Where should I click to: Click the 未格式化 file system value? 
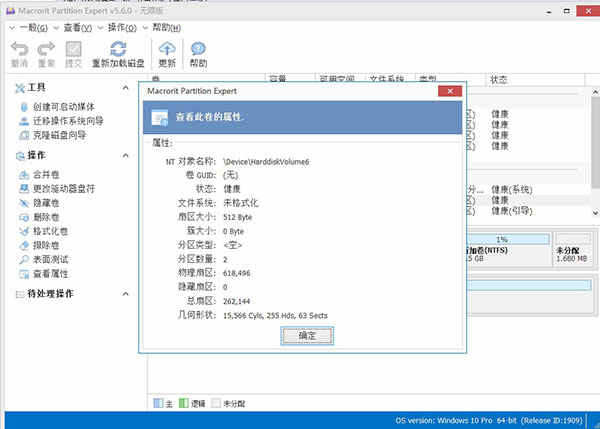(x=241, y=203)
